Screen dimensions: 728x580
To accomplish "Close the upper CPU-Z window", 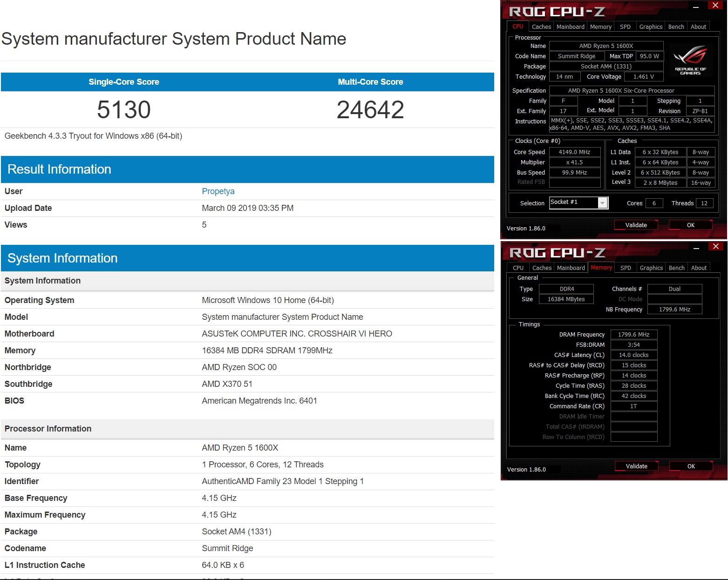I will point(715,6).
